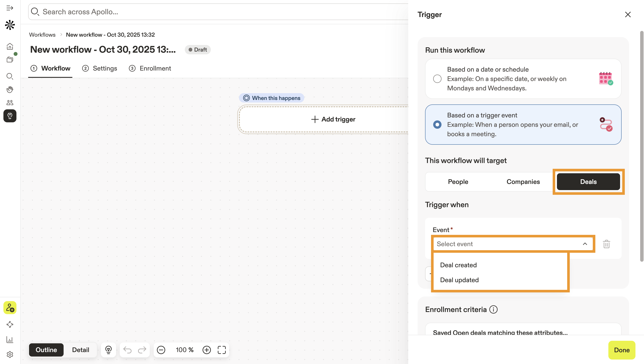Click the undo arrow in bottom toolbar

coord(127,350)
